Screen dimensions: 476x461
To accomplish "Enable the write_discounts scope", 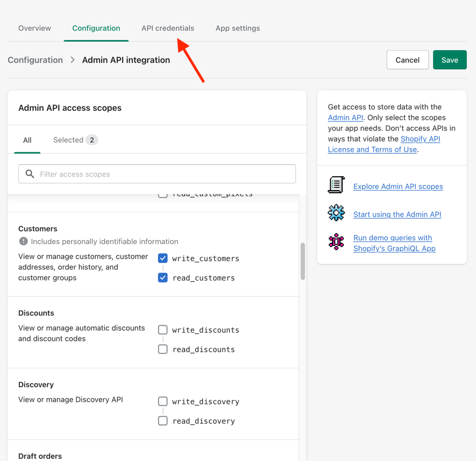I will tap(163, 330).
